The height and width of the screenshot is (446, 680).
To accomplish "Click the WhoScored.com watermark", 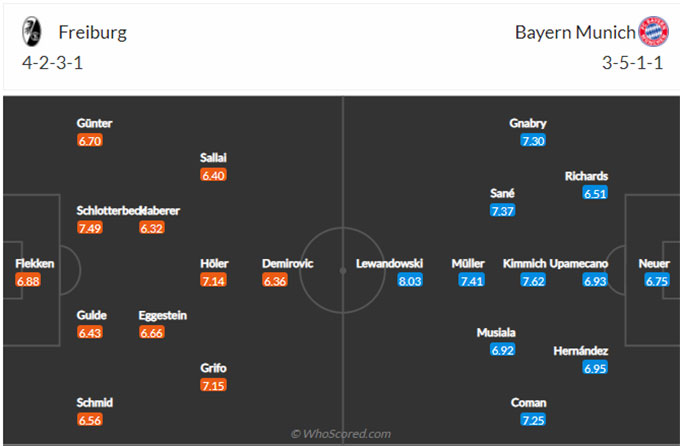I will point(340,433).
